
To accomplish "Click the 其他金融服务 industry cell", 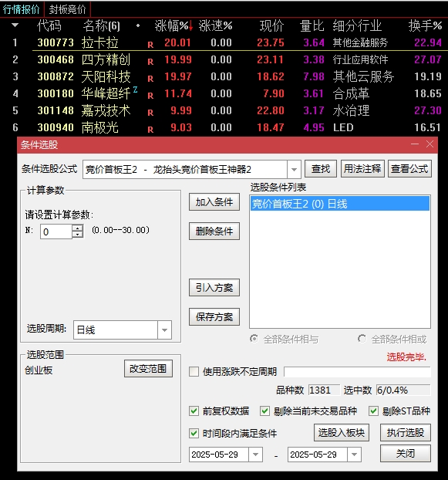I will 360,42.
